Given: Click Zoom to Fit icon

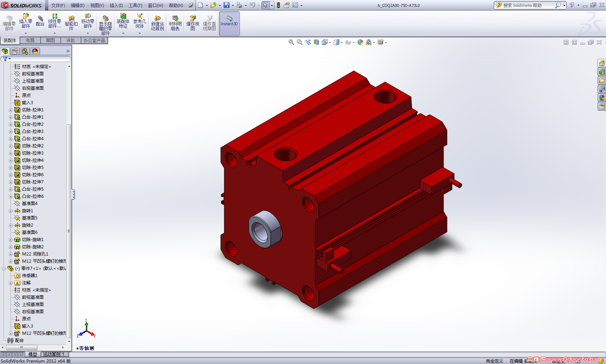Looking at the screenshot, I should 291,42.
